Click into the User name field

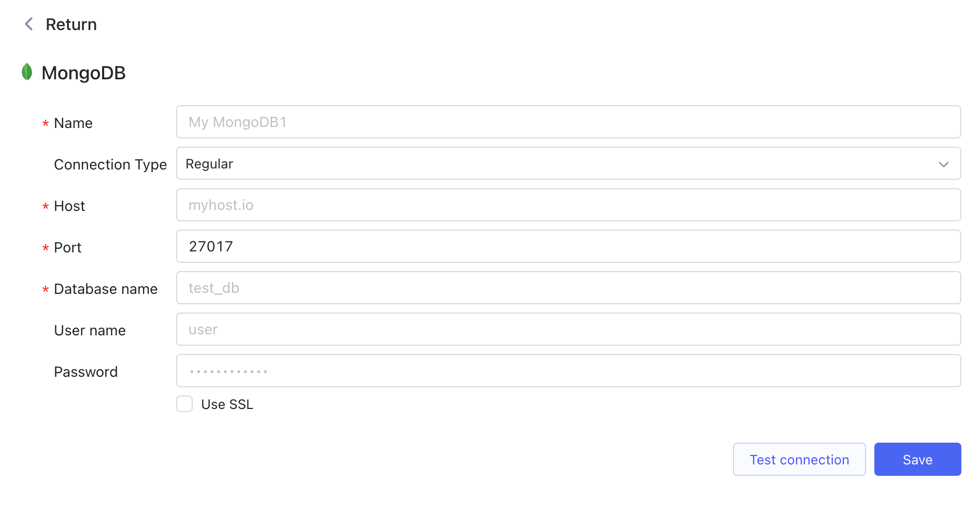pos(568,329)
